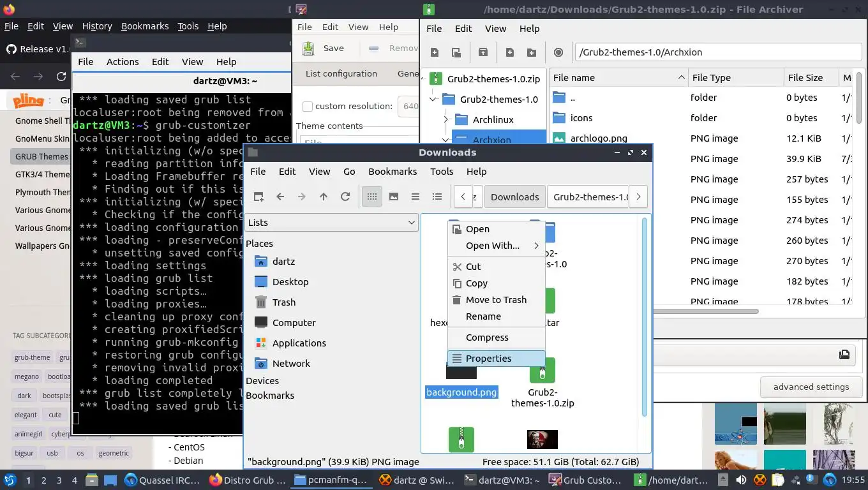
Task: Select the background.png file label
Action: click(461, 392)
